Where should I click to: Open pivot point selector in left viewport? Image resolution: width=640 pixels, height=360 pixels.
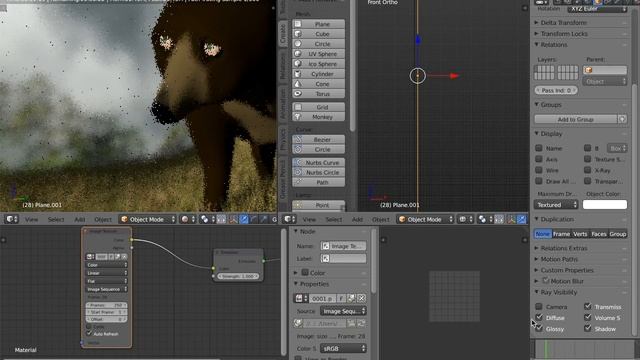207,219
